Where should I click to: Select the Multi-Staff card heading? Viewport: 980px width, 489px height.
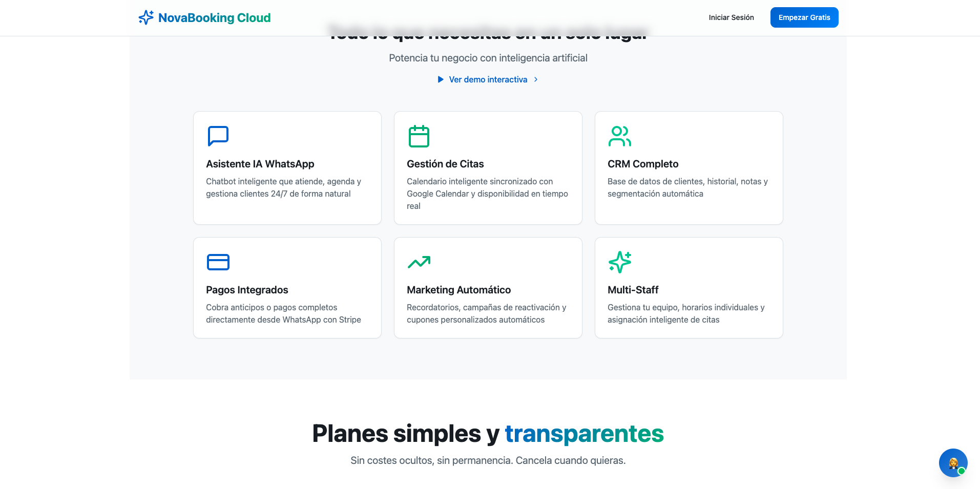pos(633,290)
